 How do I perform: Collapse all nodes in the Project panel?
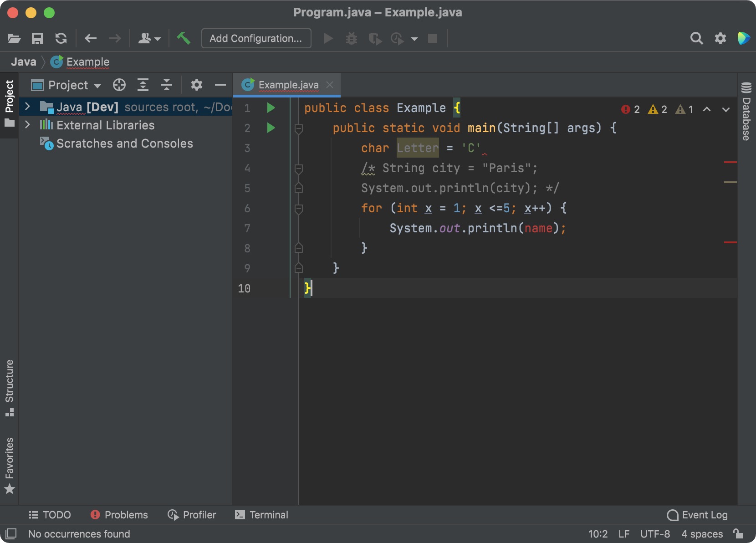click(x=167, y=85)
